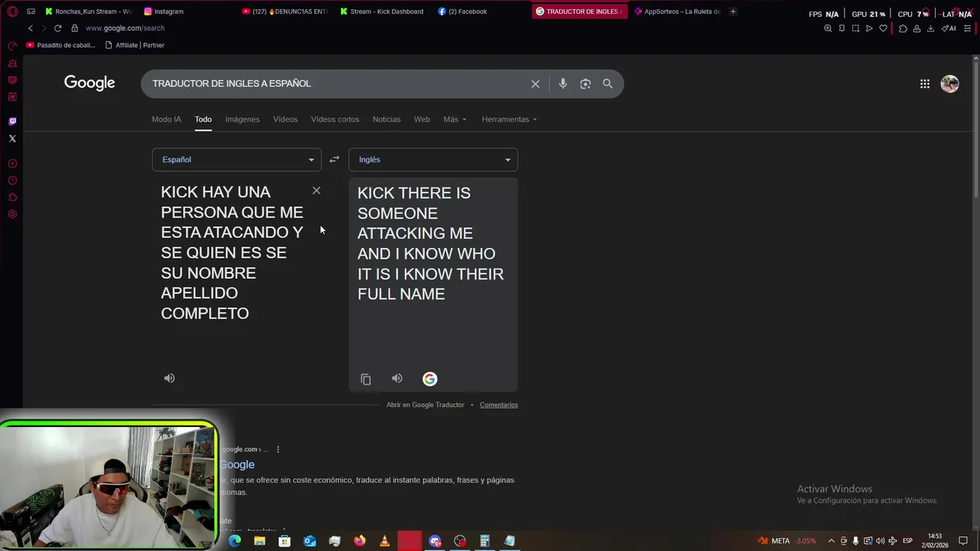980x551 pixels.
Task: Open the Inglés target language dropdown
Action: point(433,159)
